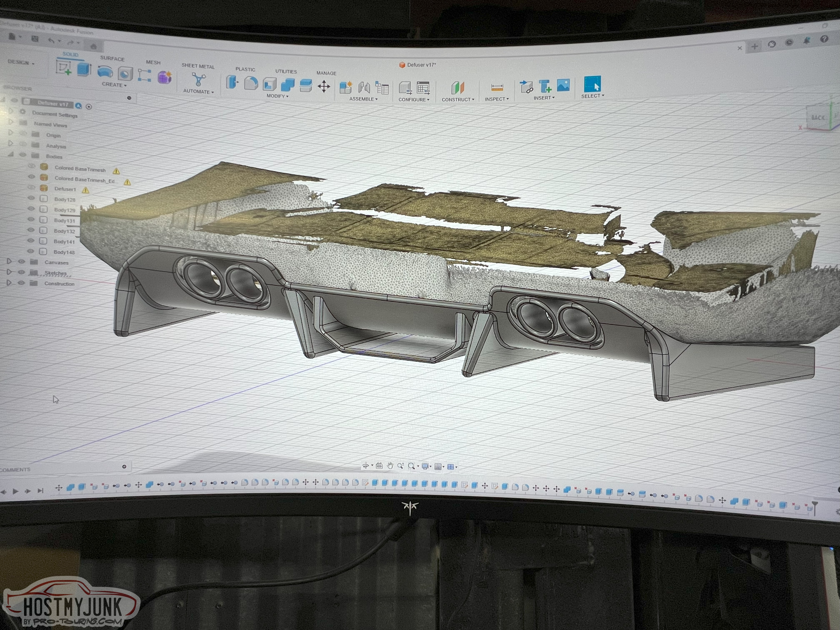Hide Body128 with its eye icon
840x630 pixels.
click(x=31, y=198)
